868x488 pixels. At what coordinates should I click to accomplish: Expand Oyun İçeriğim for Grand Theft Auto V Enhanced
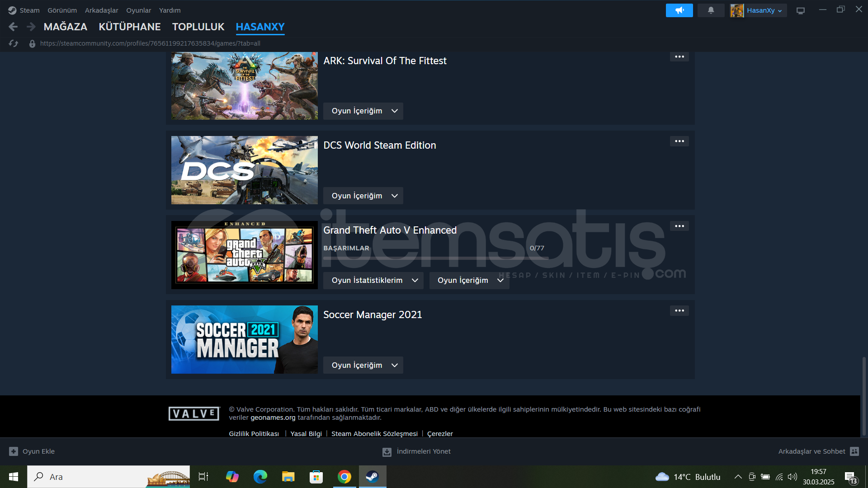pos(469,281)
